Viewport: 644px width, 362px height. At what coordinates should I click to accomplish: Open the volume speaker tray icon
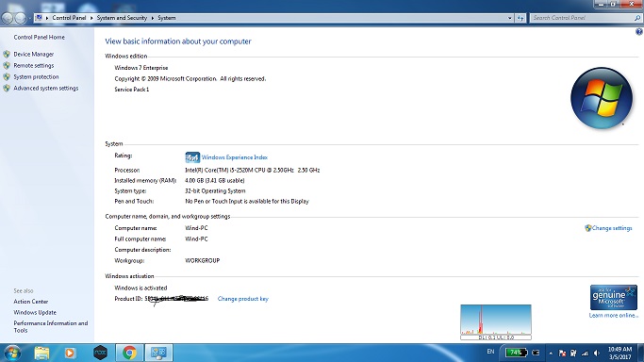click(596, 353)
